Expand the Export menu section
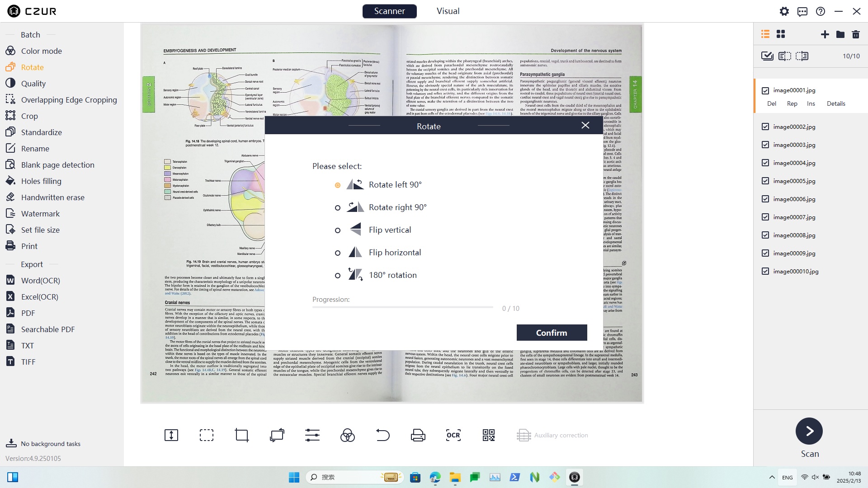The image size is (868, 488). pyautogui.click(x=31, y=264)
